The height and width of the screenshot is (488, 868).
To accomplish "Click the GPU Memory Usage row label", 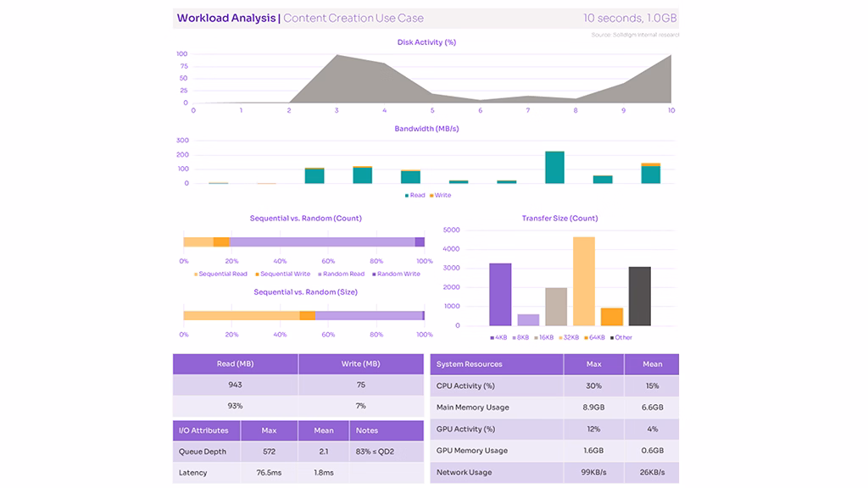I will 471,451.
